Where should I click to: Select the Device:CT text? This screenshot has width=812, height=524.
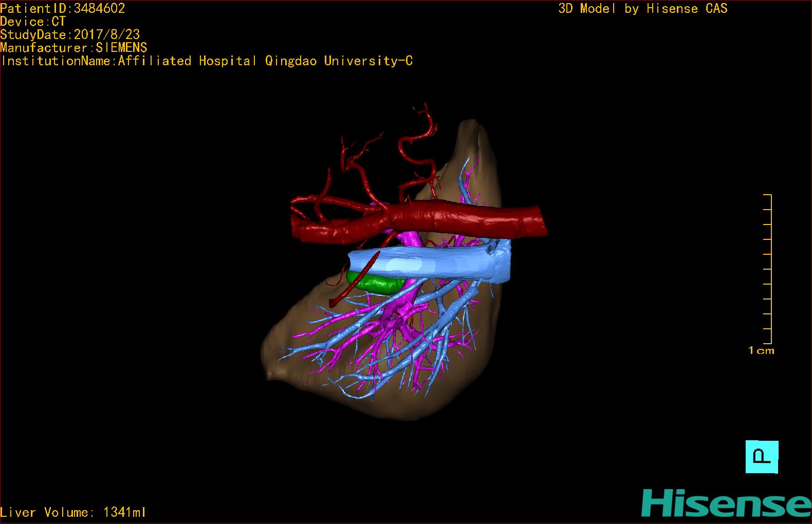click(x=33, y=22)
